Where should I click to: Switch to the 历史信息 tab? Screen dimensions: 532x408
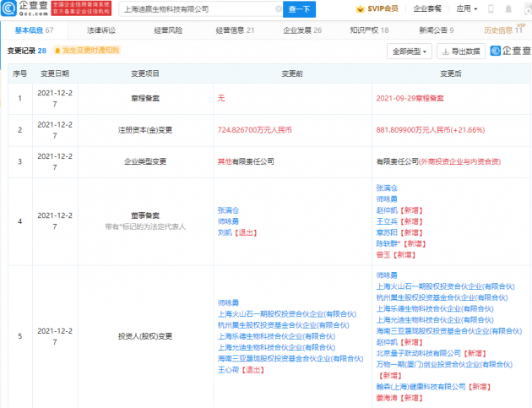click(503, 30)
